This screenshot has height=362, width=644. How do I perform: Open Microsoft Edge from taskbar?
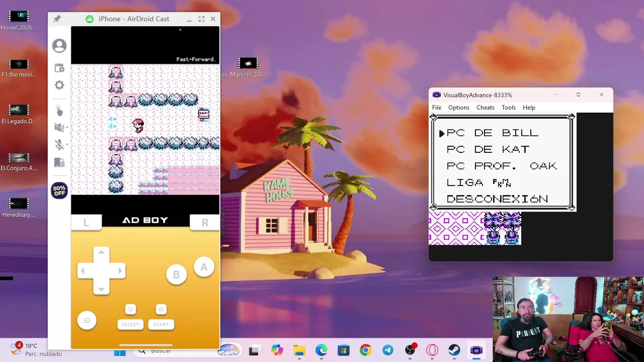pos(321,351)
